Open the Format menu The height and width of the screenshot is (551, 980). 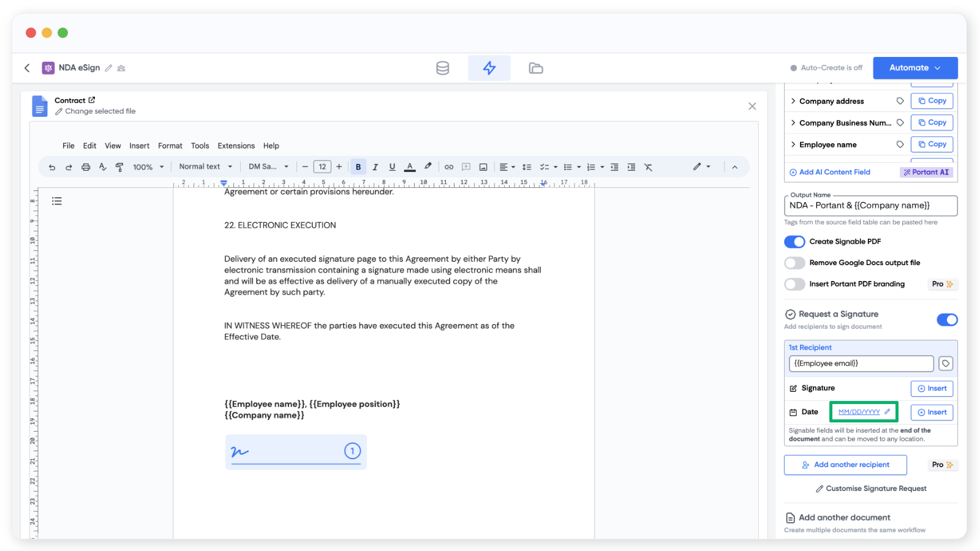(x=170, y=146)
